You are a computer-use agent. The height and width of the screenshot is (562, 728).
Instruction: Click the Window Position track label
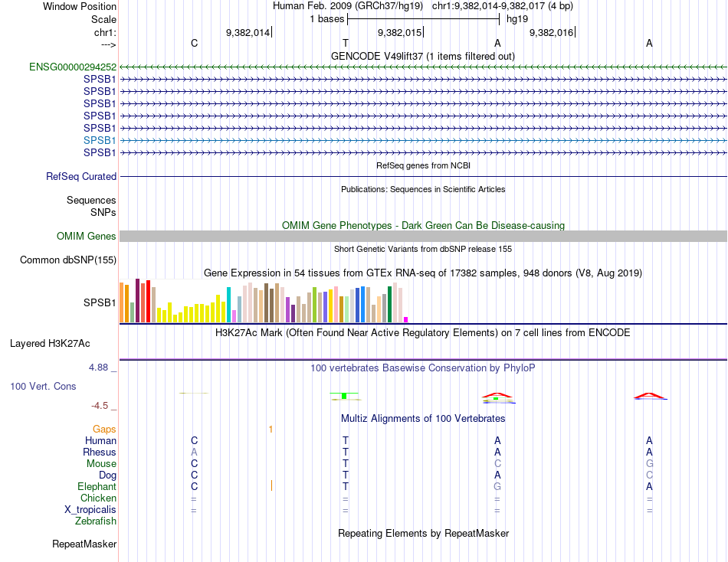click(80, 6)
